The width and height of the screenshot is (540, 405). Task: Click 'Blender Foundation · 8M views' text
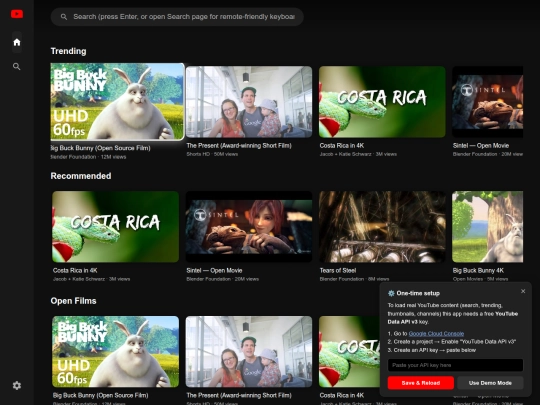[354, 279]
